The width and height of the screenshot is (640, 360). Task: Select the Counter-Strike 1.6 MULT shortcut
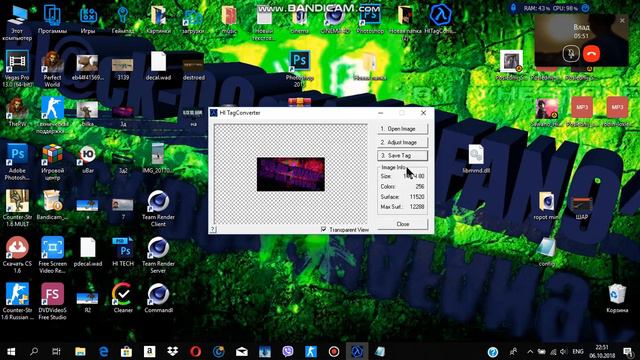point(17,208)
